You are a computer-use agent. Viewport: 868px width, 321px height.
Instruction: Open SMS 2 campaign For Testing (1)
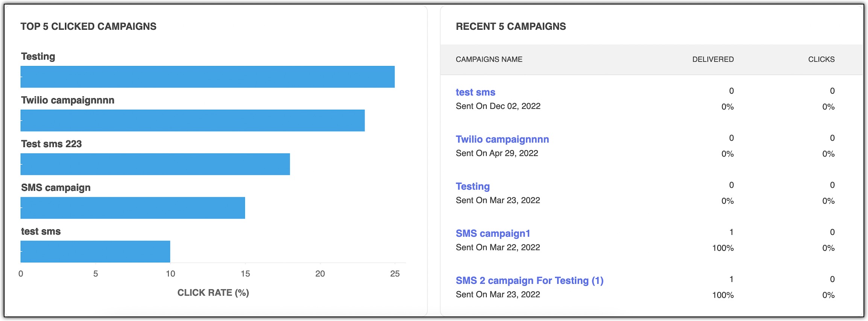click(530, 280)
